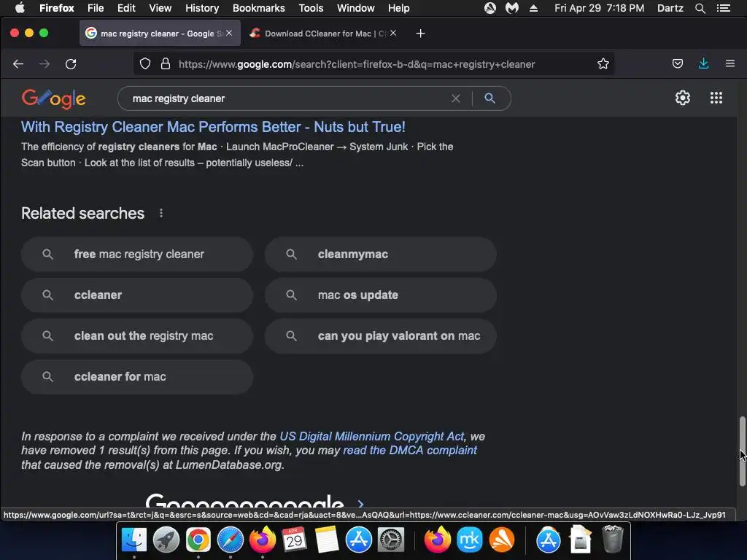Screen dimensions: 747x560
Task: Open System Preferences gear in dock
Action: click(391, 540)
